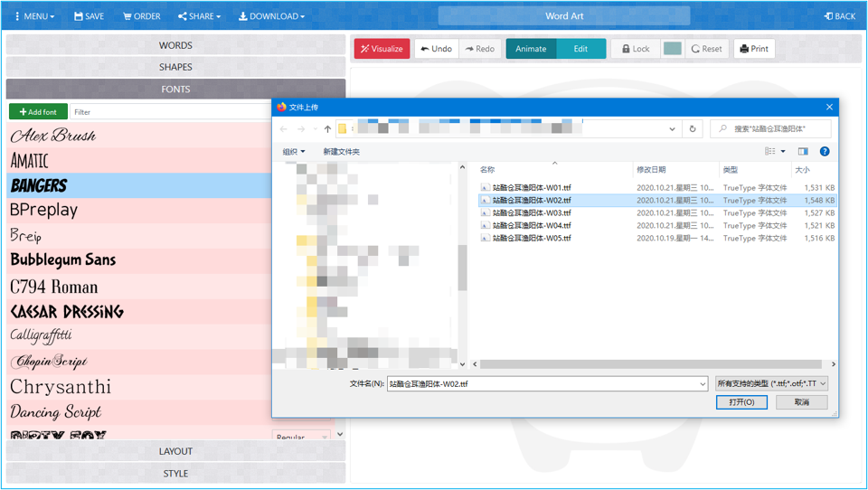Click the Reset button
Viewport: 868px width, 490px height.
click(707, 49)
